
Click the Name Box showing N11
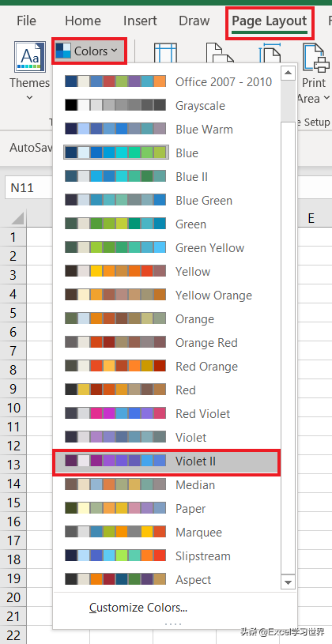point(28,188)
